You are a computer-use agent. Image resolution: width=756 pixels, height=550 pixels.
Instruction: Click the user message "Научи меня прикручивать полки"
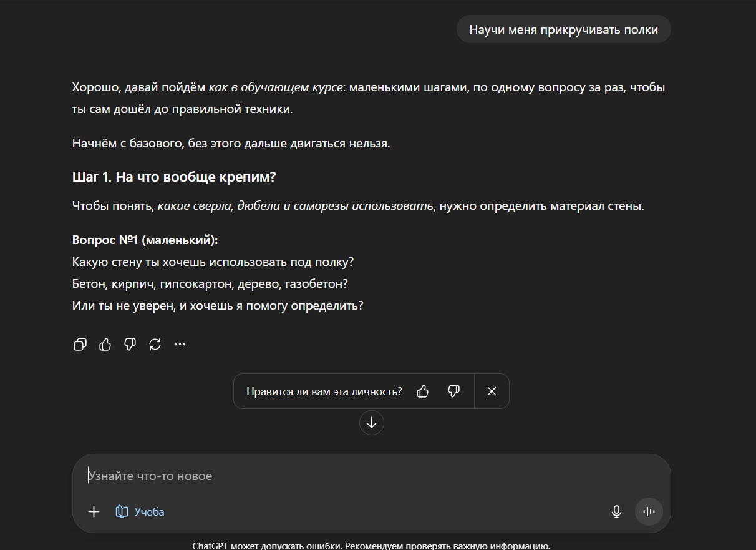point(563,30)
